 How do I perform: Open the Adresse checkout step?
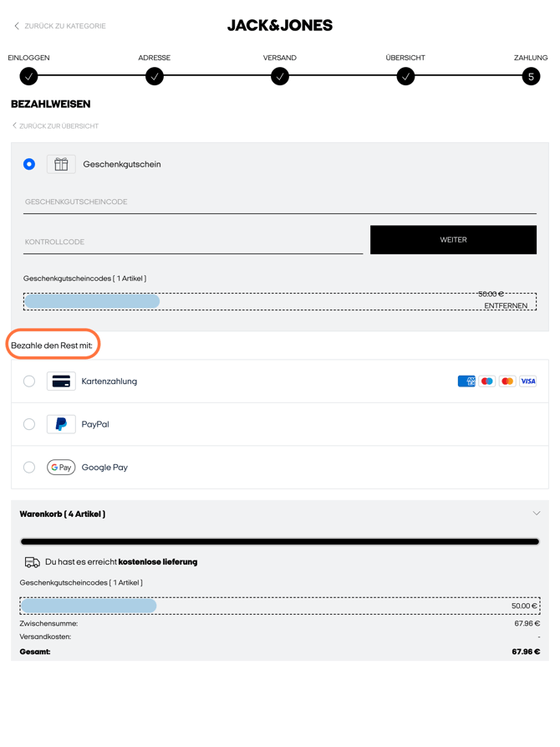coord(155,76)
